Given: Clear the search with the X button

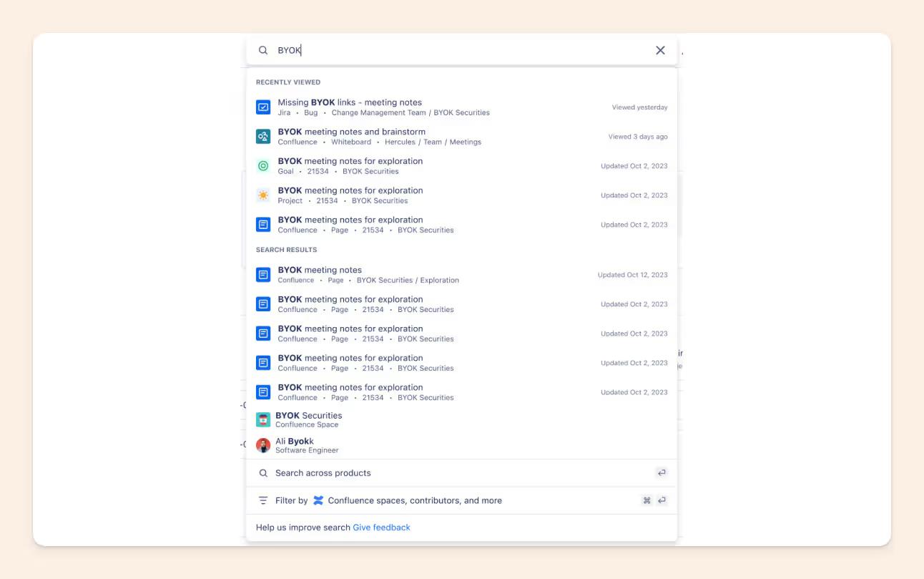Looking at the screenshot, I should [660, 50].
